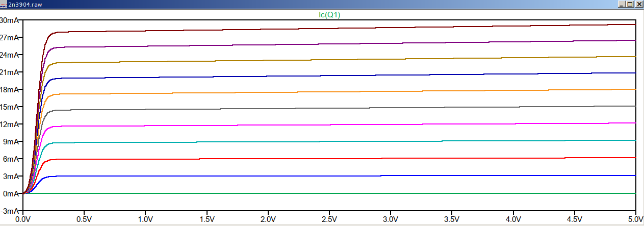Click the 24mA y-axis label

click(x=10, y=55)
